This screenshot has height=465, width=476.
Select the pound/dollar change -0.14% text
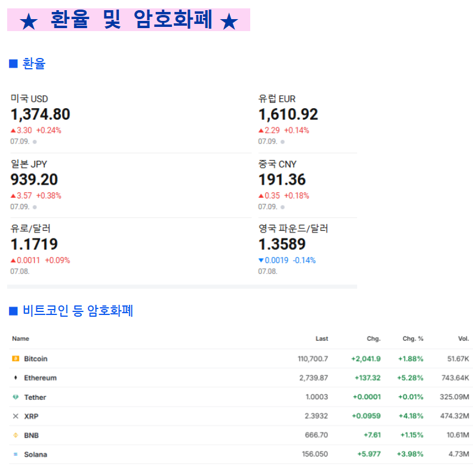[304, 260]
